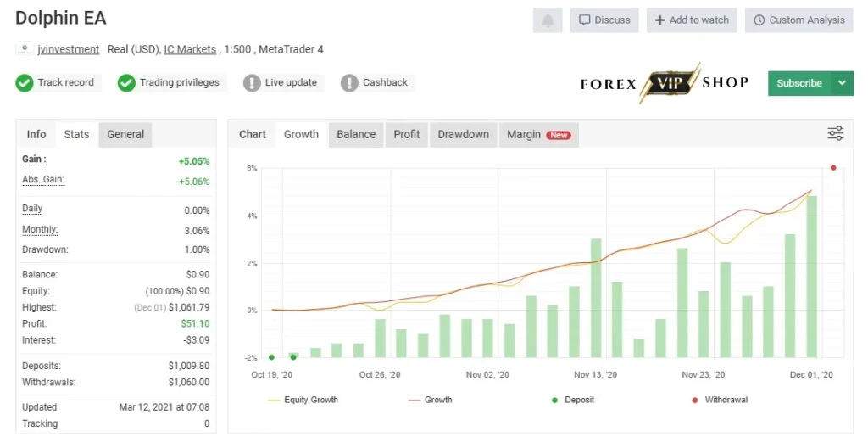Click the $51.10 profit value
This screenshot has height=437, width=868.
click(x=196, y=323)
